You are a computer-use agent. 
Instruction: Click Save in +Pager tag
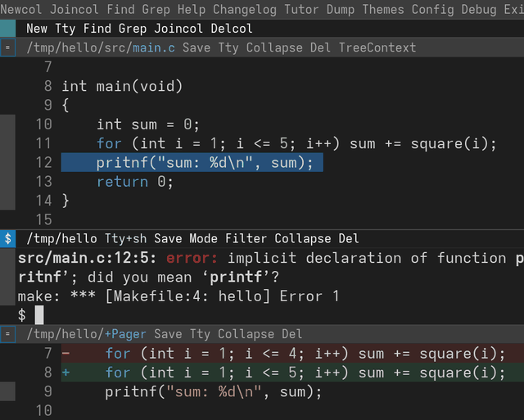click(x=168, y=334)
